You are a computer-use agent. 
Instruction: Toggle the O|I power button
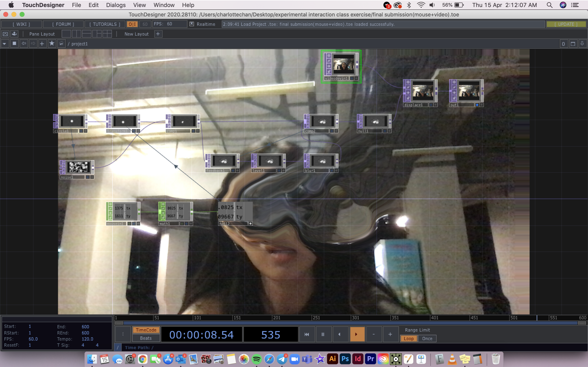[132, 24]
